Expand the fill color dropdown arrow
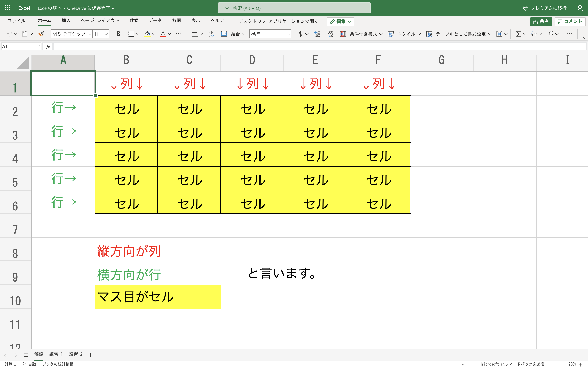Viewport: 588px width, 368px height. tap(154, 34)
